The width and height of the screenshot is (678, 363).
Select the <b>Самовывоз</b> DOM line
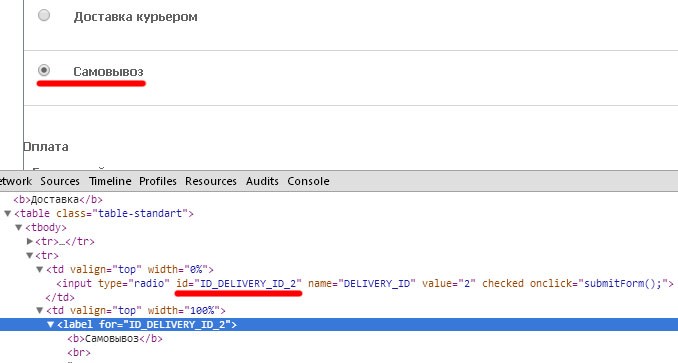point(115,339)
